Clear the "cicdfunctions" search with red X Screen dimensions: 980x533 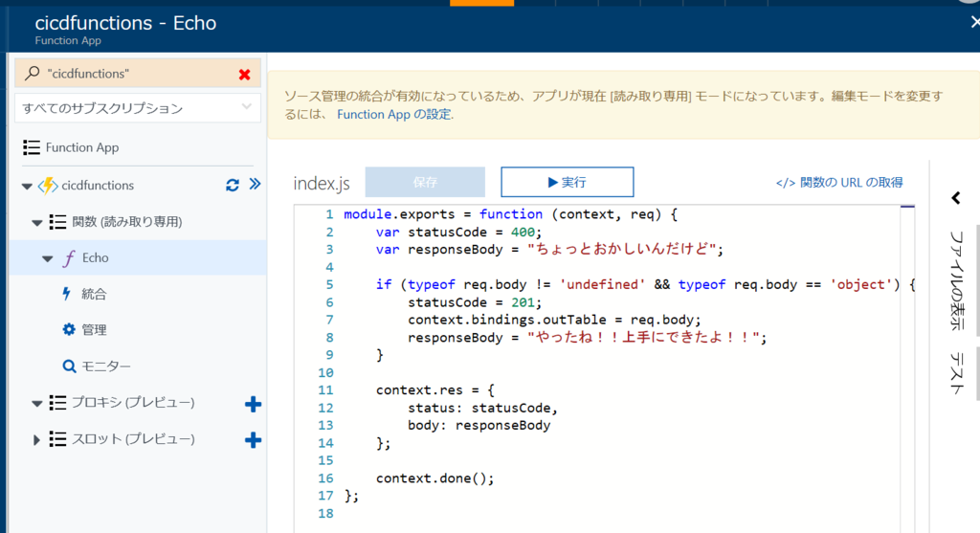click(244, 75)
